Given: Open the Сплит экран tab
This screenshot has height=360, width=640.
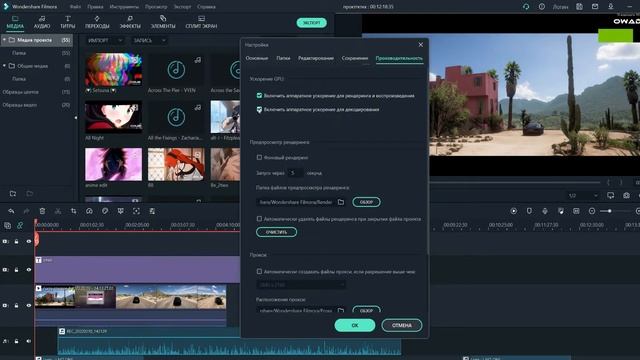Looking at the screenshot, I should [201, 22].
